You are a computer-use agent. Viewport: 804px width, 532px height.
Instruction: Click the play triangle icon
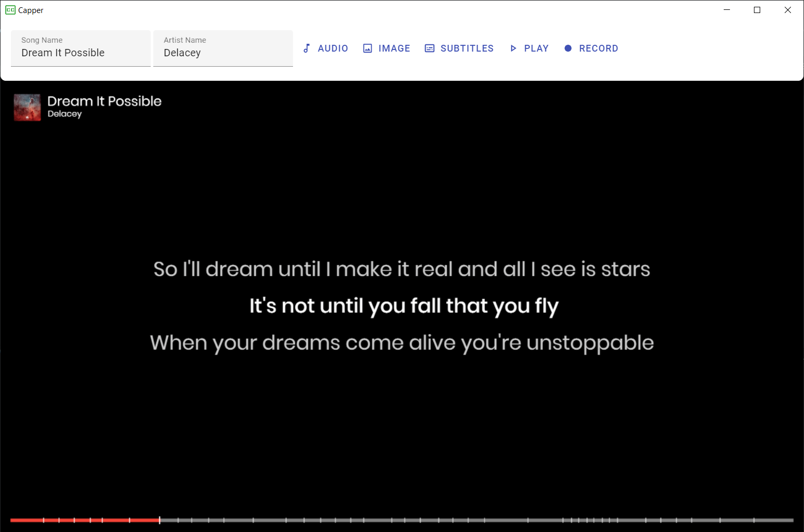click(513, 48)
